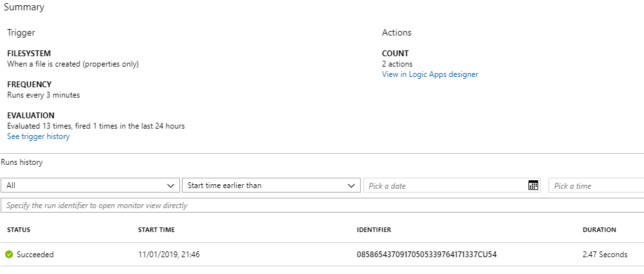Click the 2.47 Seconds duration value

point(605,255)
